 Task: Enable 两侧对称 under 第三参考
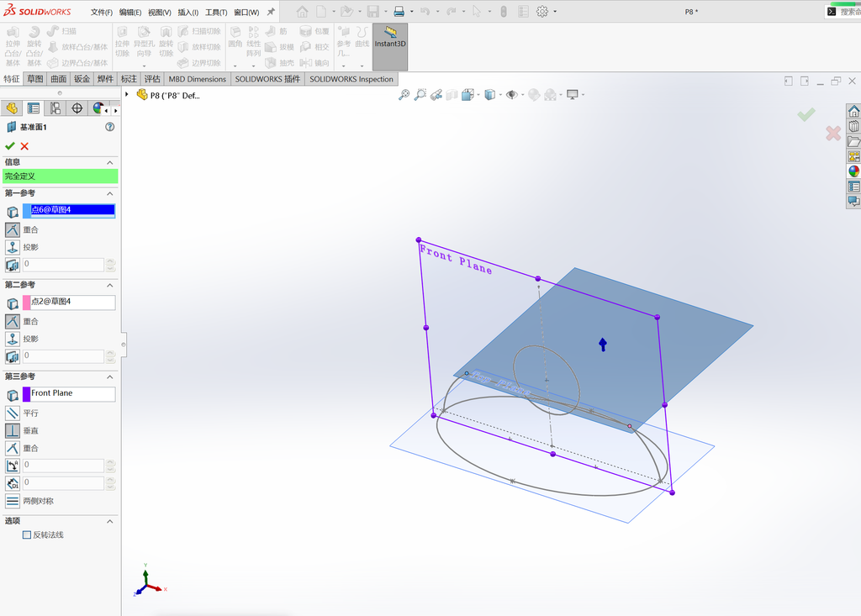pos(13,501)
